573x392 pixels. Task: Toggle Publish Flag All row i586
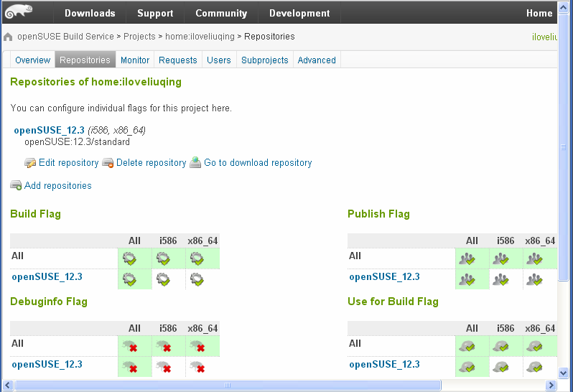tap(500, 258)
